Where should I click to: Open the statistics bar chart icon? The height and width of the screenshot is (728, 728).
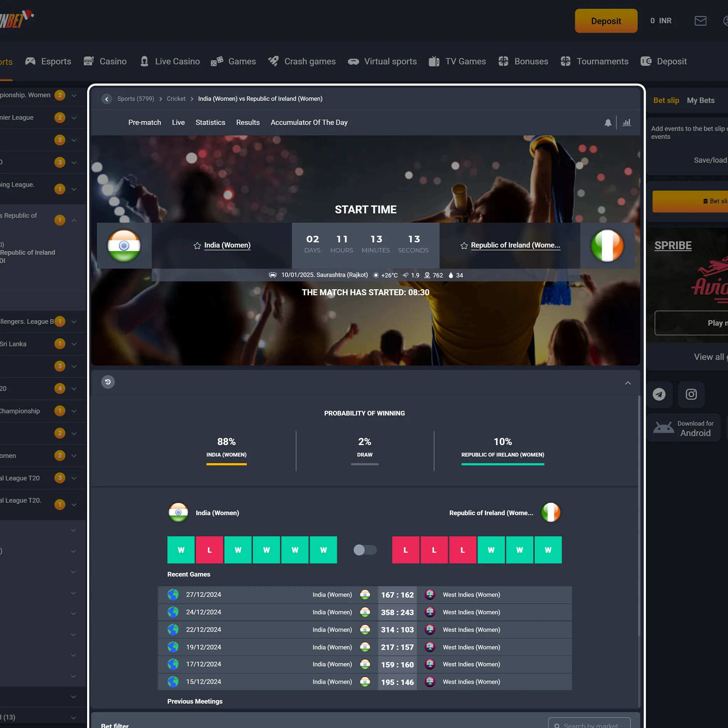627,123
